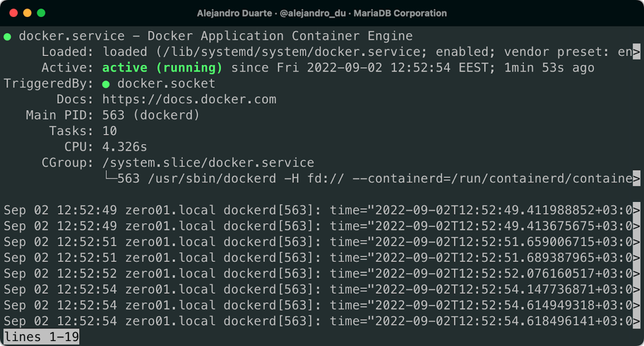Close the terminal with the red button
Image resolution: width=644 pixels, height=346 pixels.
pos(13,13)
